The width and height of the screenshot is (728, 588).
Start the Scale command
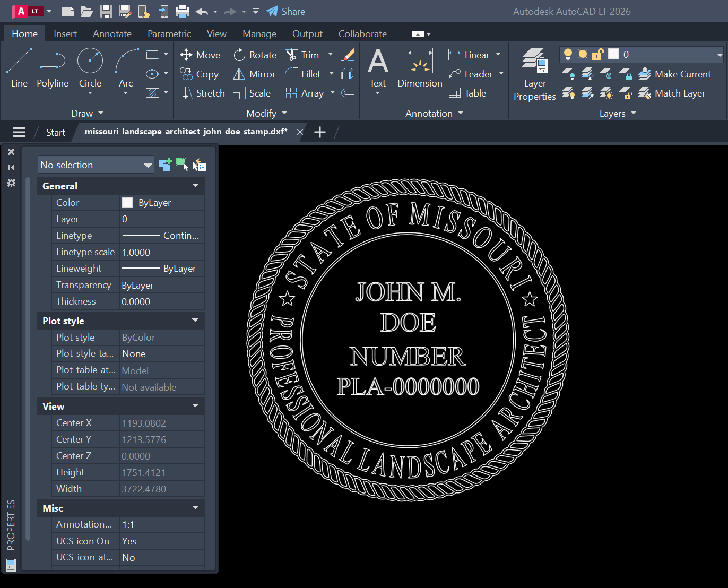(x=252, y=93)
